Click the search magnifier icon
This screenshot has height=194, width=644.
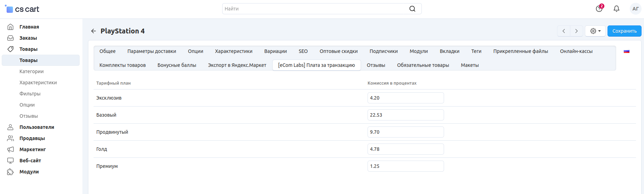pos(412,9)
